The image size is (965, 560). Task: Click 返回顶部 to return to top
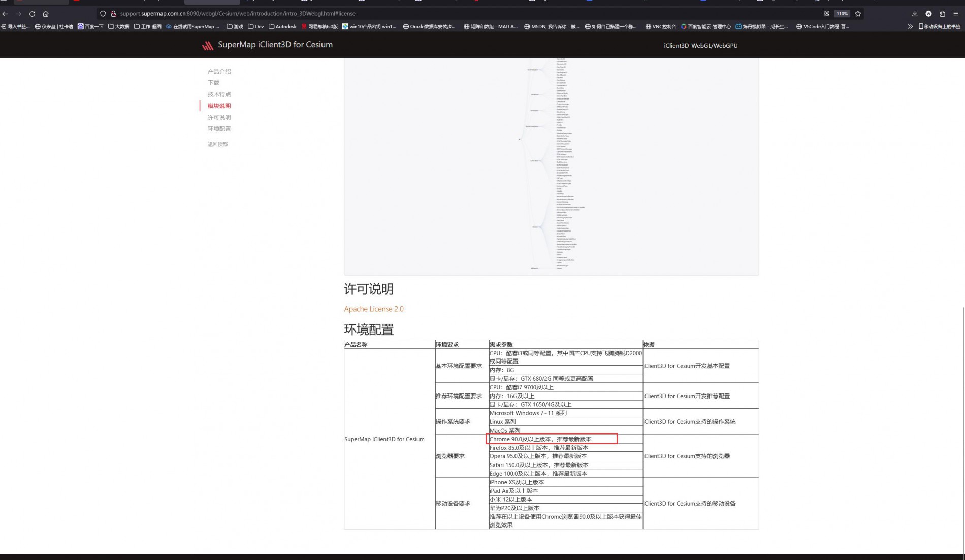217,144
